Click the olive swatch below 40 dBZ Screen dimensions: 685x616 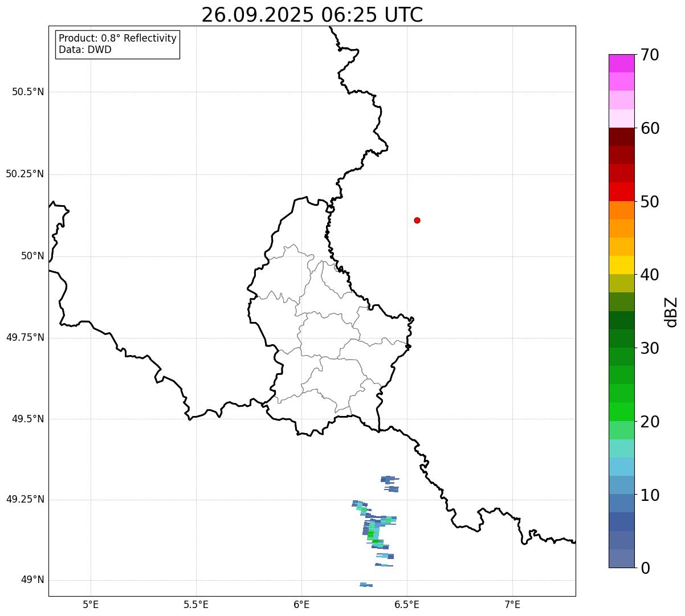point(621,283)
